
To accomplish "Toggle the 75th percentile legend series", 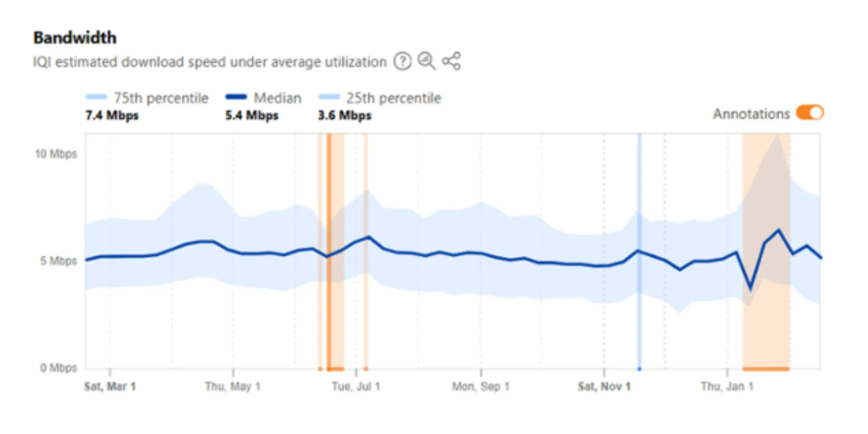I will (x=160, y=98).
